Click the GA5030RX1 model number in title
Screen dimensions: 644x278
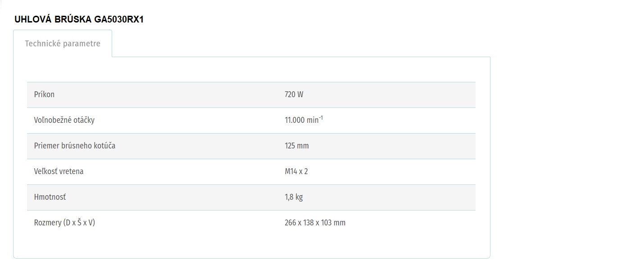119,19
